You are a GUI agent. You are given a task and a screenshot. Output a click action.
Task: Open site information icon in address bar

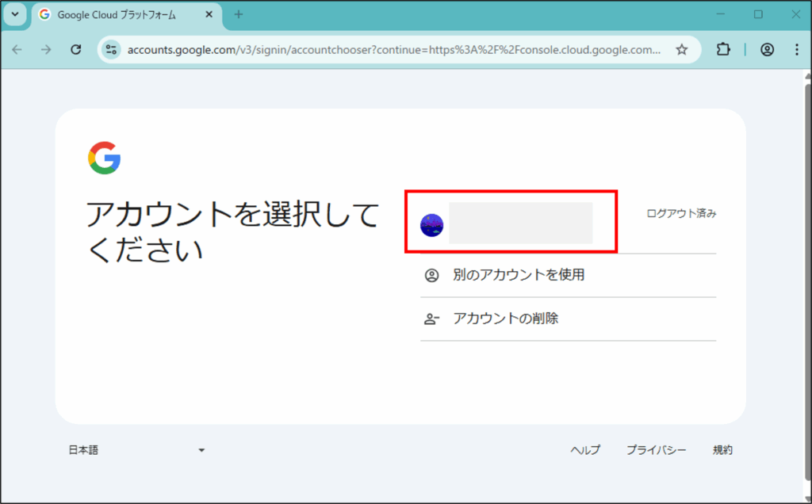(111, 50)
